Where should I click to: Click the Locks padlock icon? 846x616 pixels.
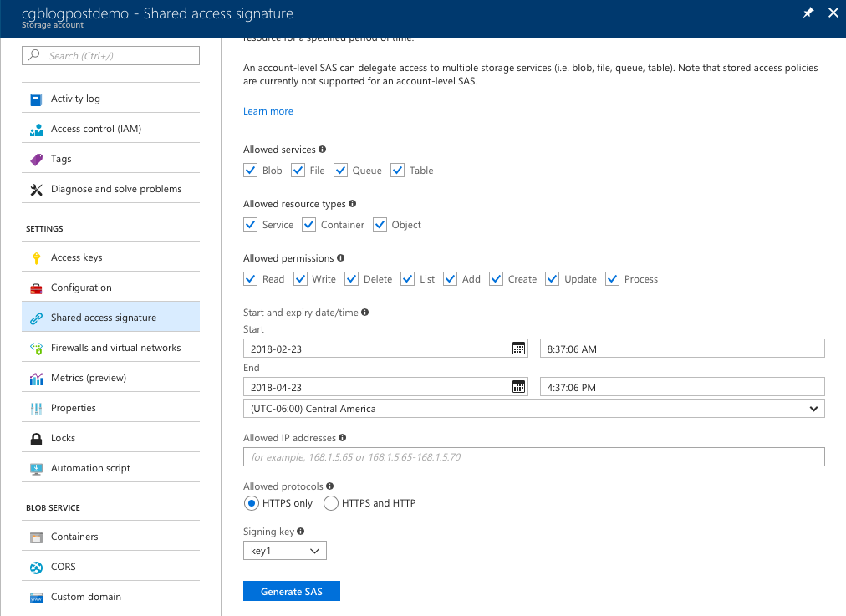36,439
